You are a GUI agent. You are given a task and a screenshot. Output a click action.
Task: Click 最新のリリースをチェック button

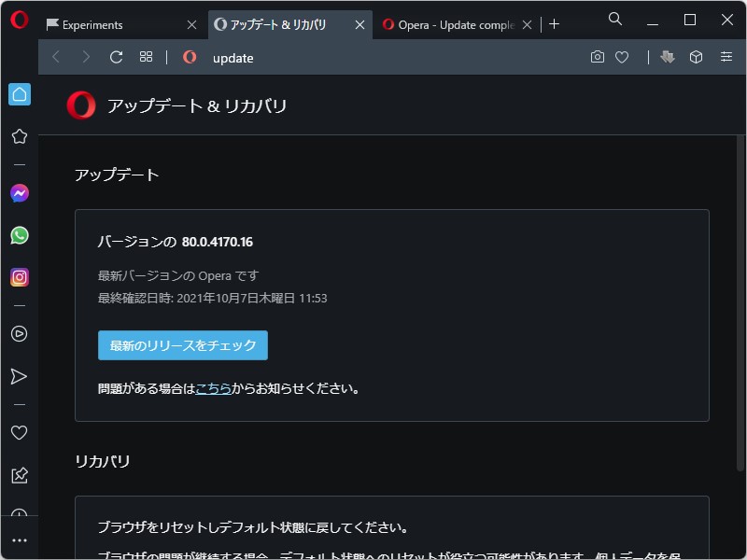(183, 345)
